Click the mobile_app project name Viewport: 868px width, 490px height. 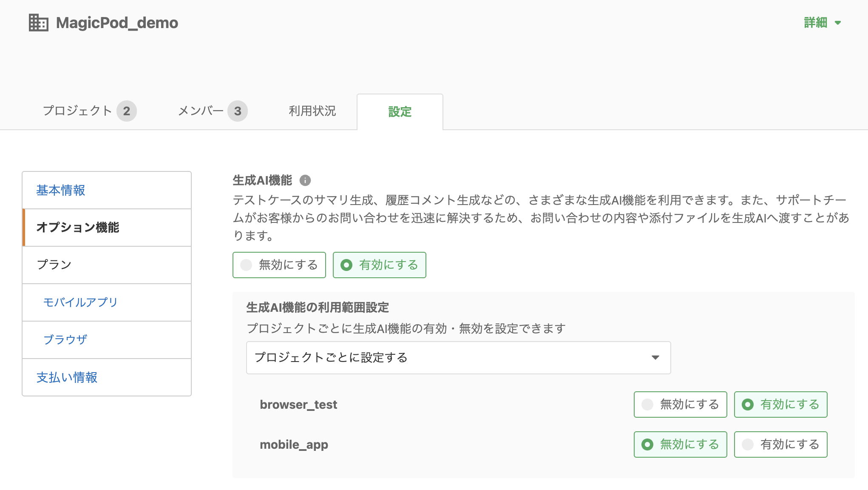[294, 444]
